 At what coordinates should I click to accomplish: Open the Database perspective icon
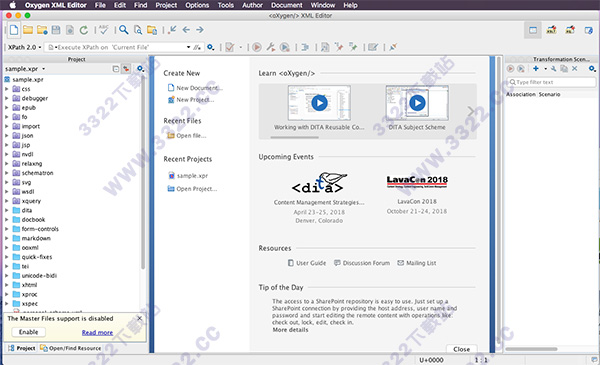tap(589, 30)
